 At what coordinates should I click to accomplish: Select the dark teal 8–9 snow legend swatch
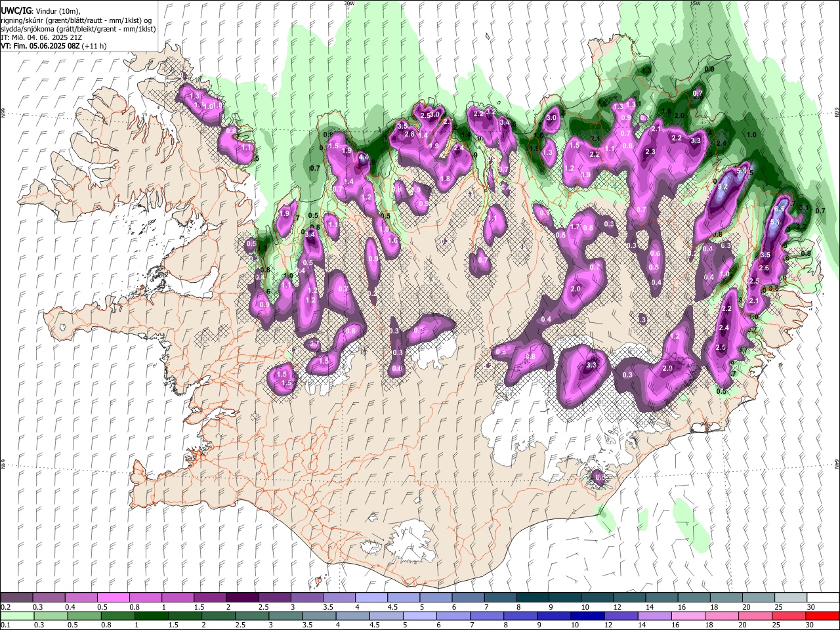click(532, 597)
